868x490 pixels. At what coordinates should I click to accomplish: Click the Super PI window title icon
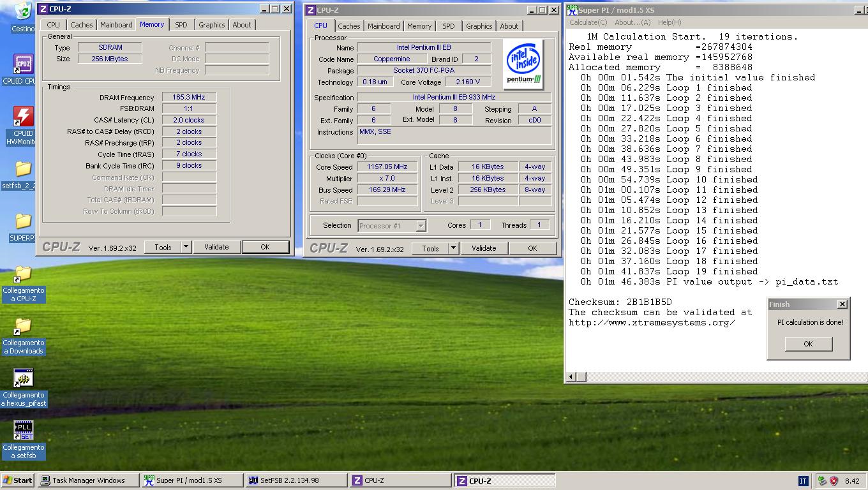572,10
